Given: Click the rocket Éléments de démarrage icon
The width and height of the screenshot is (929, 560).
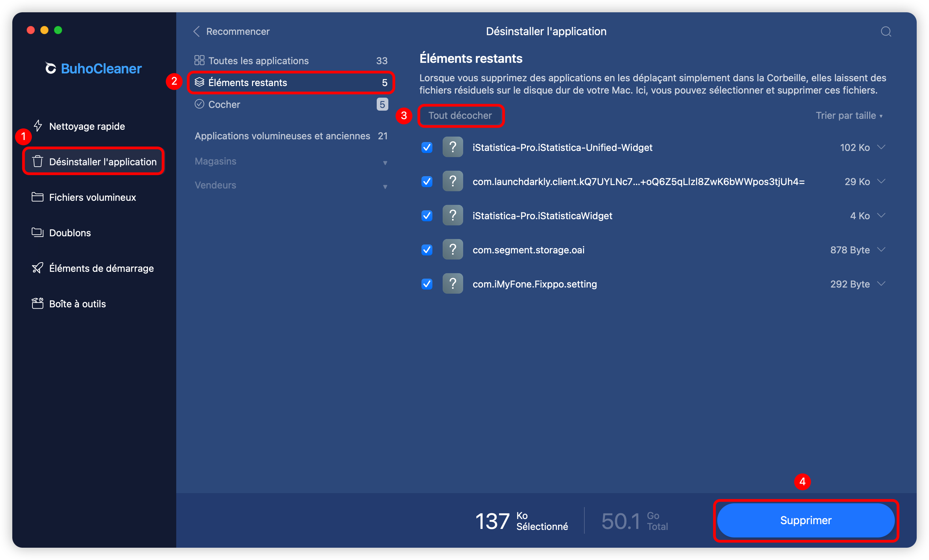Looking at the screenshot, I should click(x=37, y=268).
